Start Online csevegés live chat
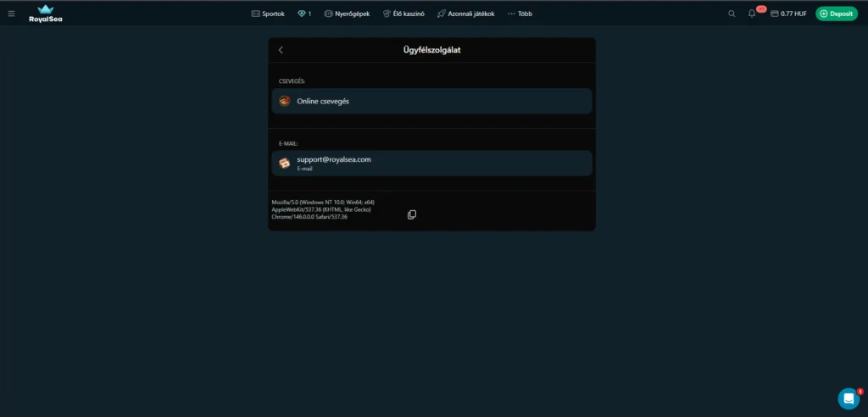Image resolution: width=868 pixels, height=417 pixels. tap(431, 102)
